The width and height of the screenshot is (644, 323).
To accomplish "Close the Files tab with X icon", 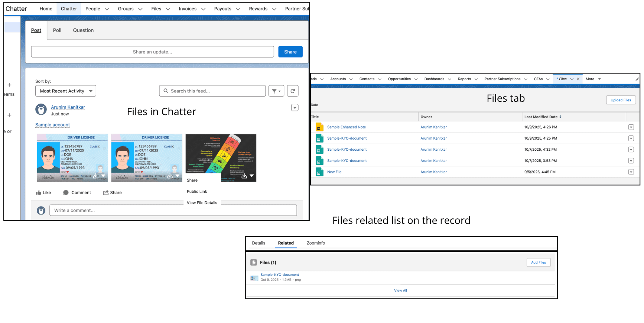I will coord(578,79).
